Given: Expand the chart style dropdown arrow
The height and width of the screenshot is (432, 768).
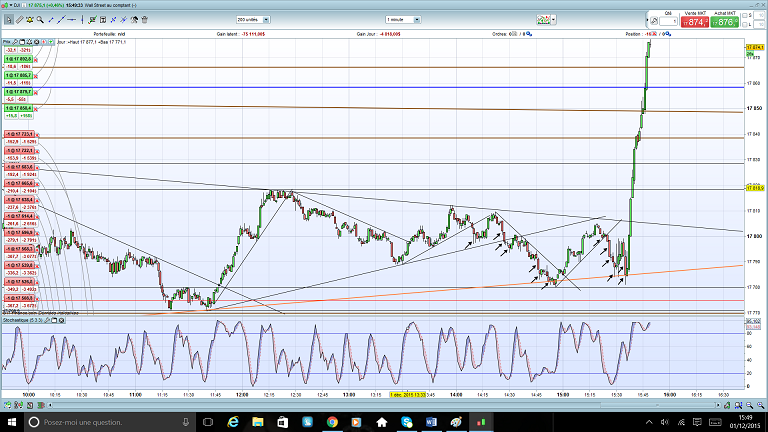Looking at the screenshot, I should pyautogui.click(x=553, y=20).
